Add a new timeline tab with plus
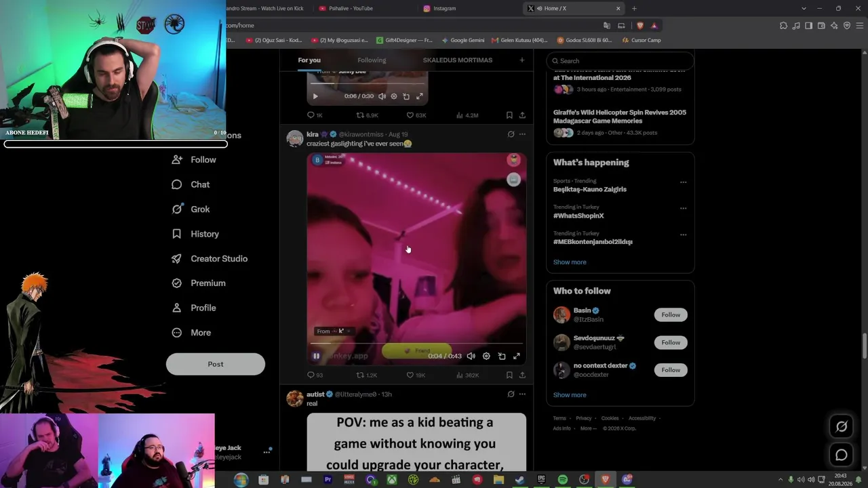868x488 pixels. (x=521, y=60)
